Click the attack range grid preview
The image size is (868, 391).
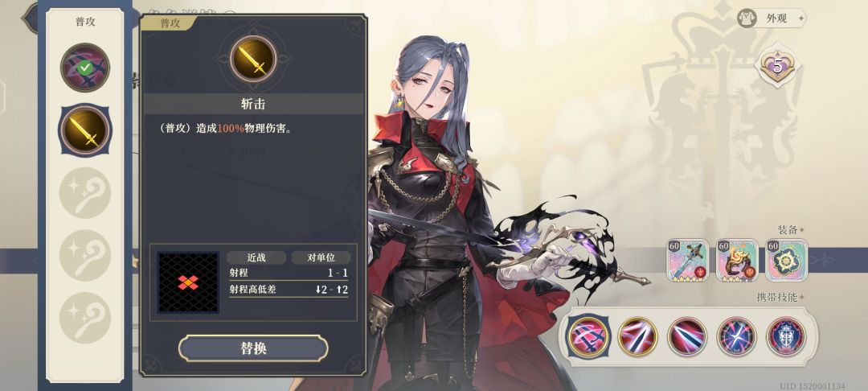[x=188, y=282]
